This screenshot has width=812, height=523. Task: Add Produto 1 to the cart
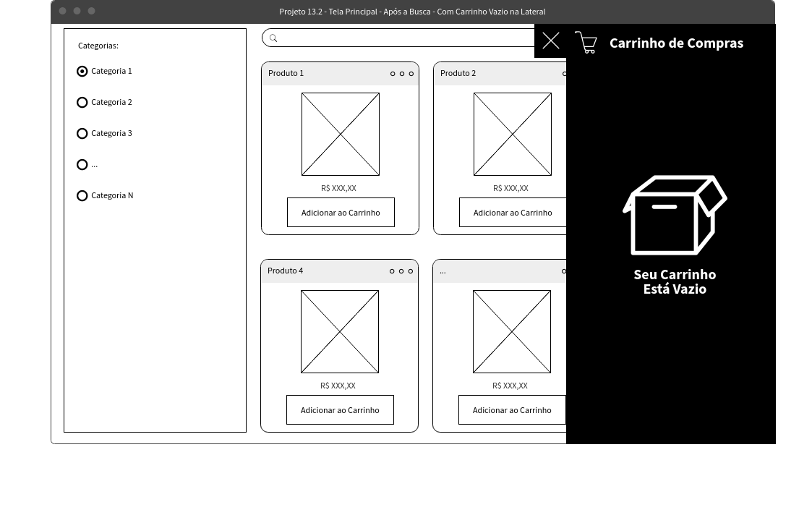click(x=341, y=213)
